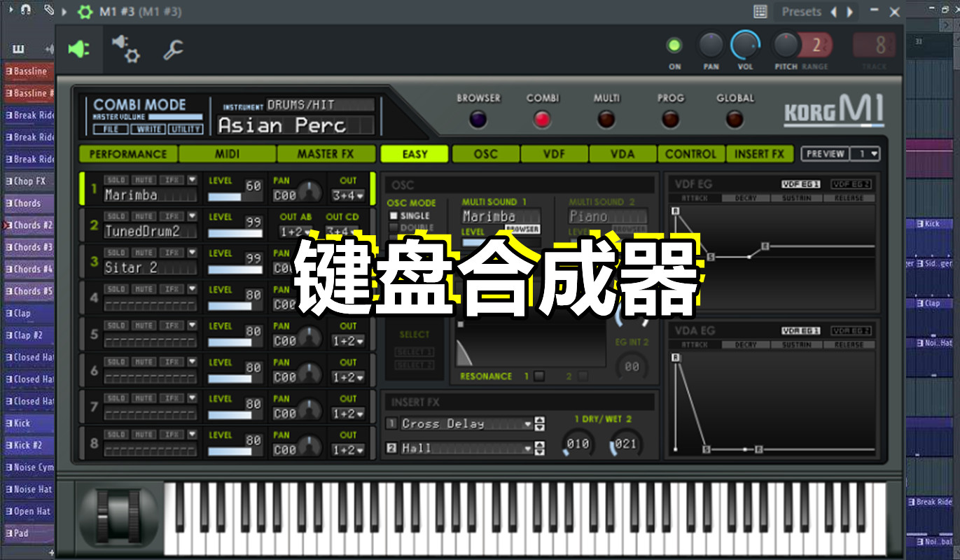Adjust the MASTER VOLUME slider
Image resolution: width=960 pixels, height=560 pixels.
[175, 117]
